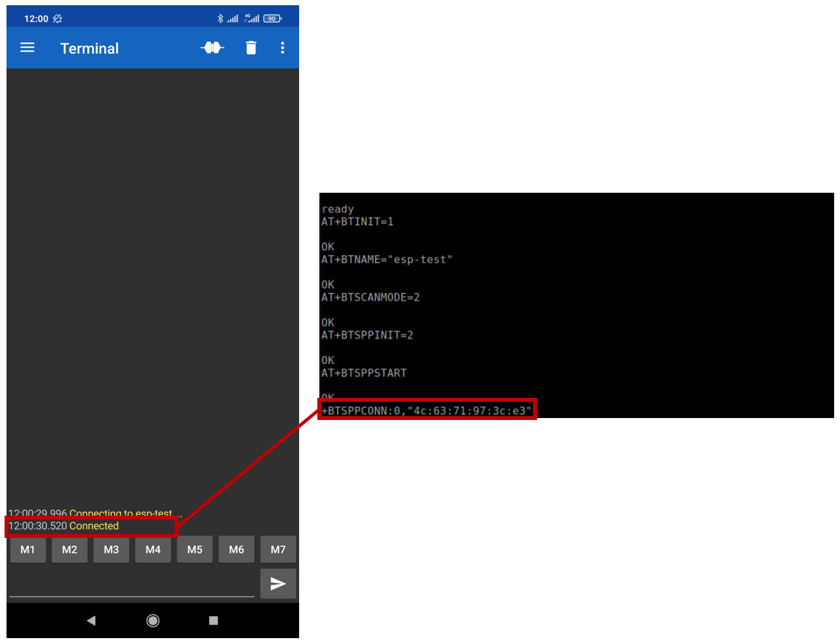This screenshot has width=840, height=644.
Task: Hit the M7 macro button
Action: (278, 550)
